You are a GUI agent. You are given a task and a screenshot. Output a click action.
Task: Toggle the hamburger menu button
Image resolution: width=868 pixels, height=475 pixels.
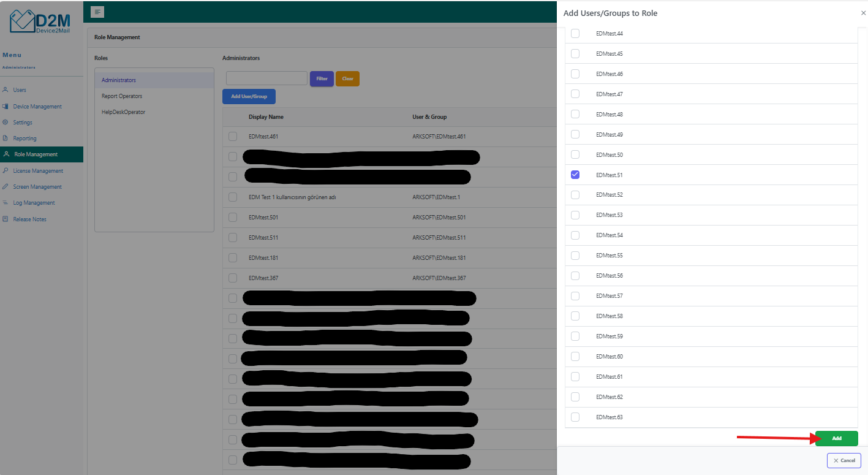tap(97, 12)
